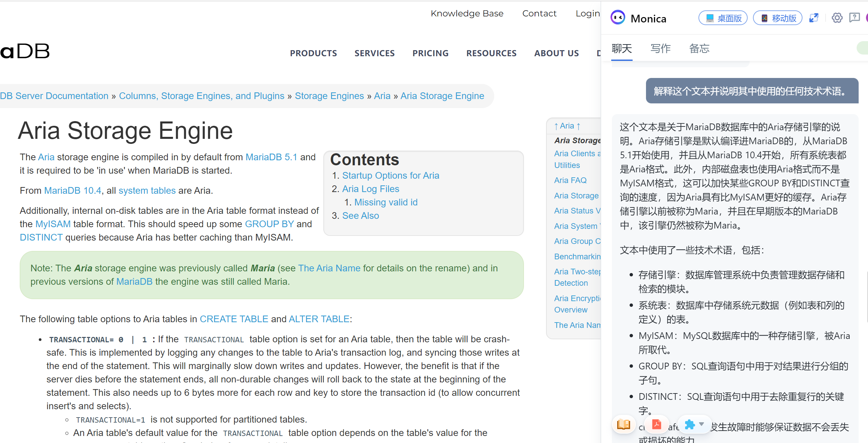Go up via the ↑ Aria ↑ link
This screenshot has height=443, width=868.
567,126
